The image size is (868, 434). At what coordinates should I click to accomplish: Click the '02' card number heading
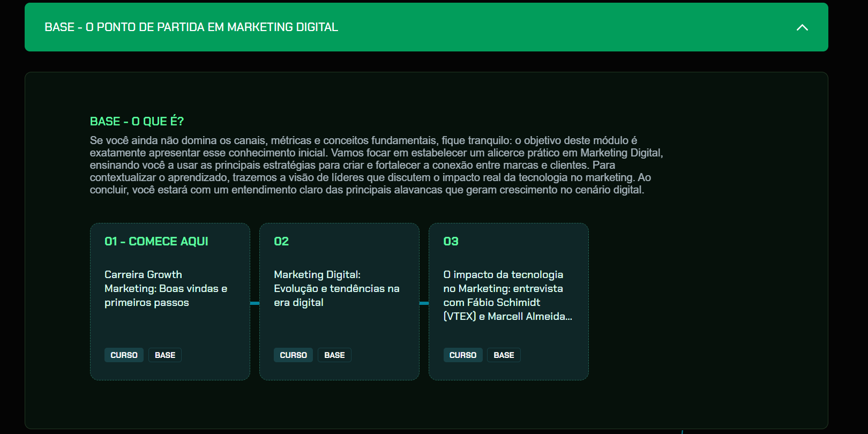pos(281,241)
